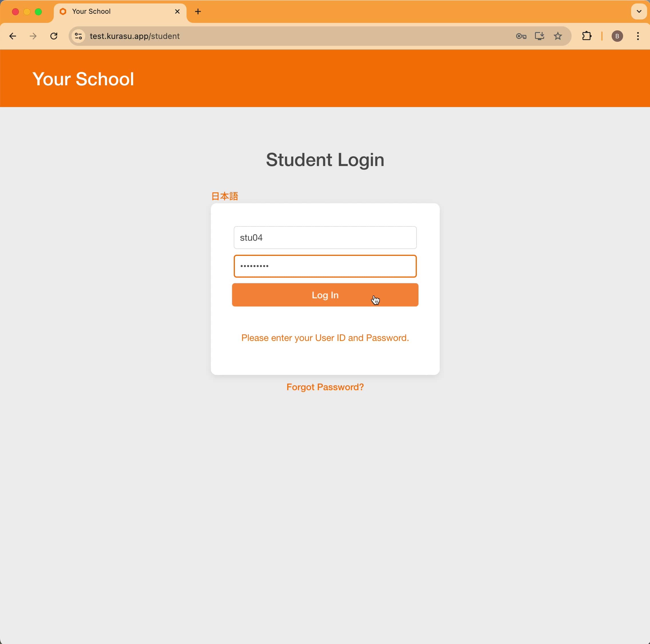
Task: Click the forward navigation arrow
Action: pos(33,36)
